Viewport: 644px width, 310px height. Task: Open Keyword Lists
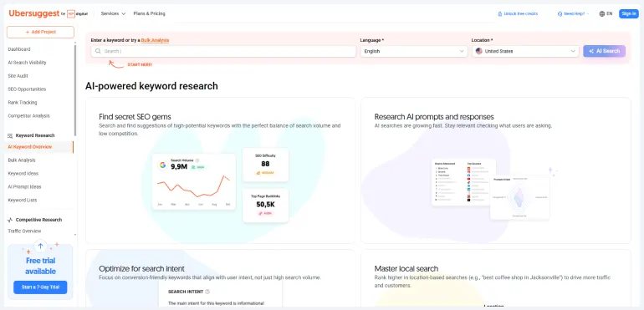(23, 200)
